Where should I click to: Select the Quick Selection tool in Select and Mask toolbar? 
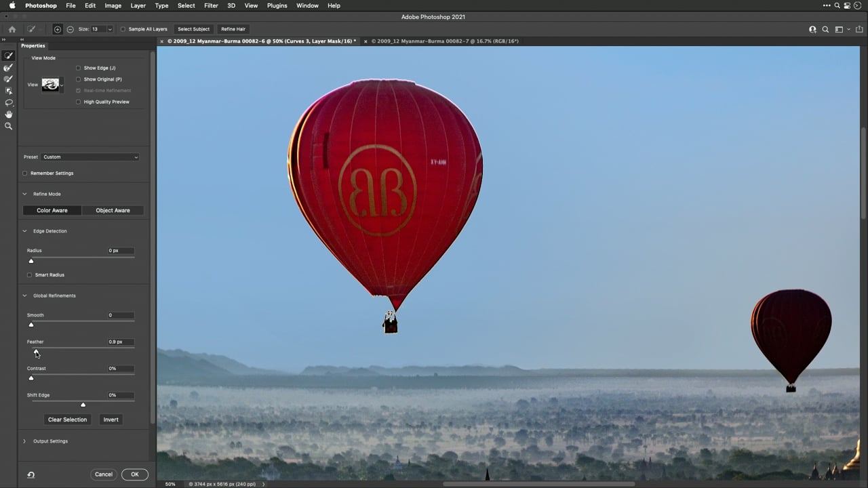8,56
